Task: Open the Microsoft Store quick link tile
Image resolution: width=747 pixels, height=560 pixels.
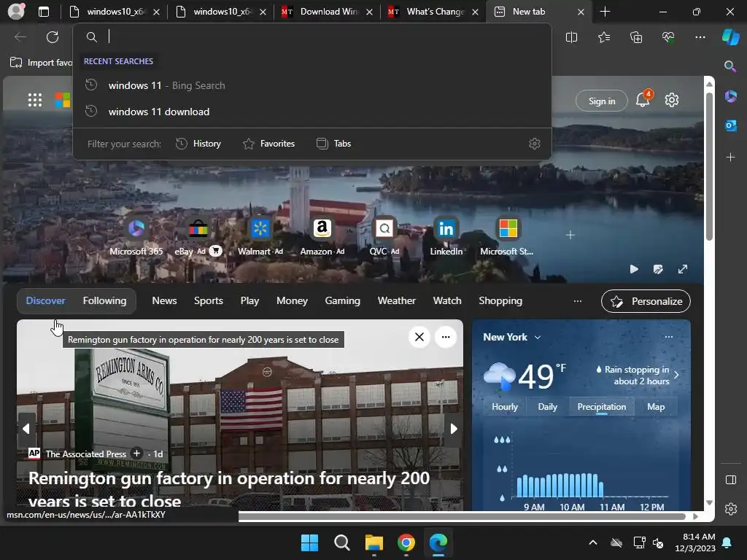Action: [508, 237]
